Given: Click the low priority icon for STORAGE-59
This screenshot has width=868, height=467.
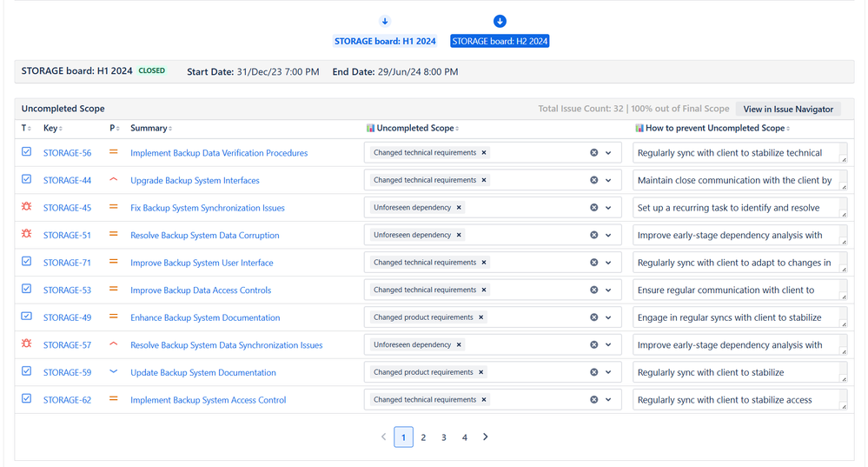Looking at the screenshot, I should click(114, 371).
